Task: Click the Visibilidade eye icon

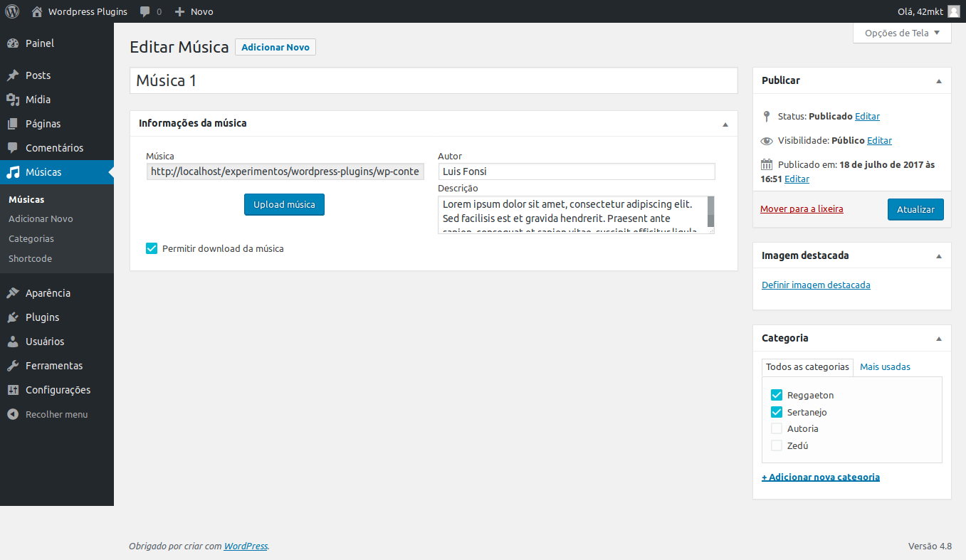Action: pyautogui.click(x=767, y=141)
